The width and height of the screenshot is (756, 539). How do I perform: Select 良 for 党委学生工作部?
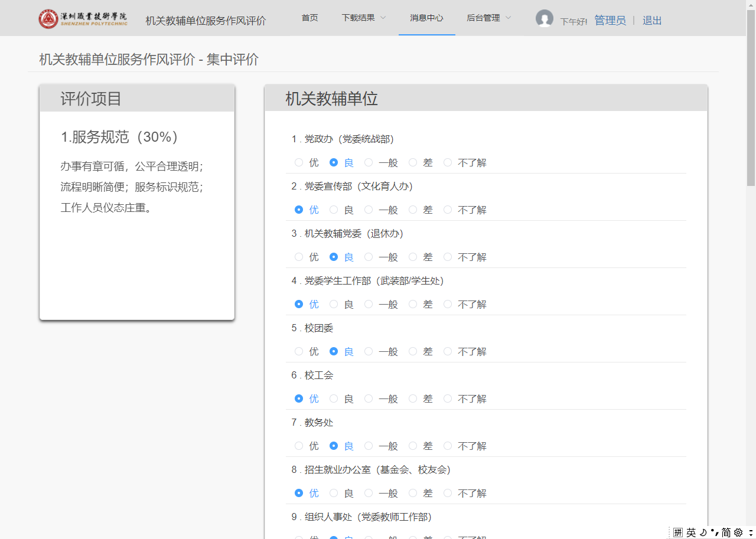334,304
